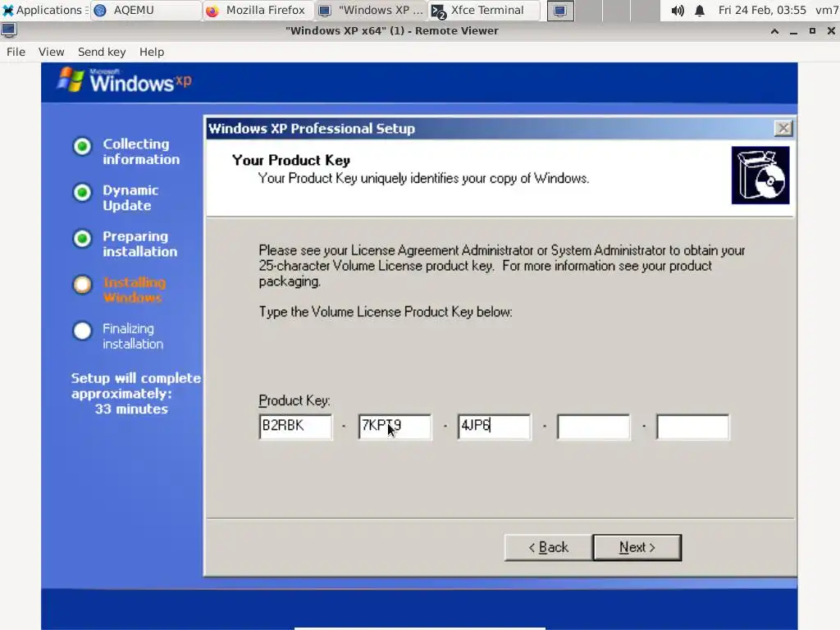Click the Dynamic Update step bullet
840x630 pixels.
pyautogui.click(x=83, y=192)
